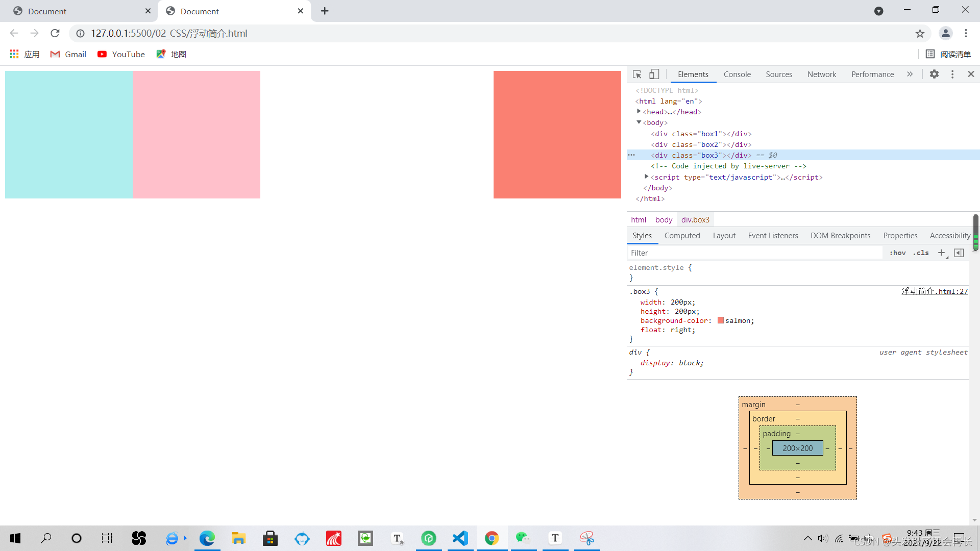Show hidden system tray icons
Image resolution: width=980 pixels, height=551 pixels.
(x=807, y=538)
